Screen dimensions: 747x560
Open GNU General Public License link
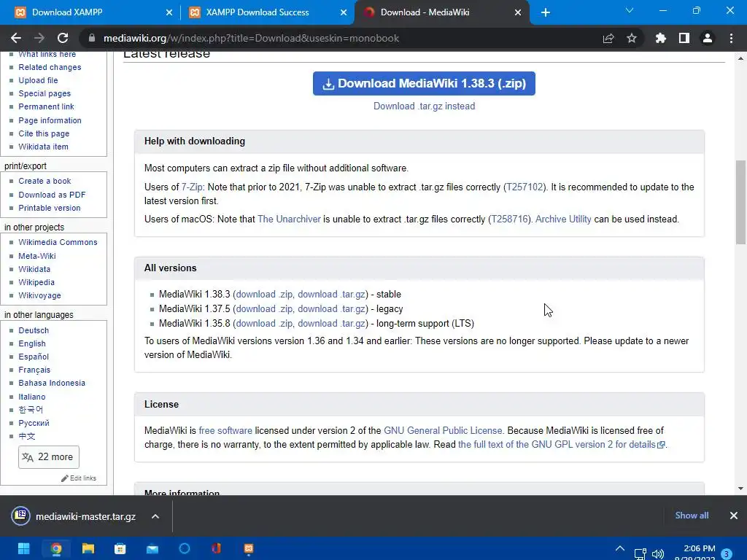point(443,430)
